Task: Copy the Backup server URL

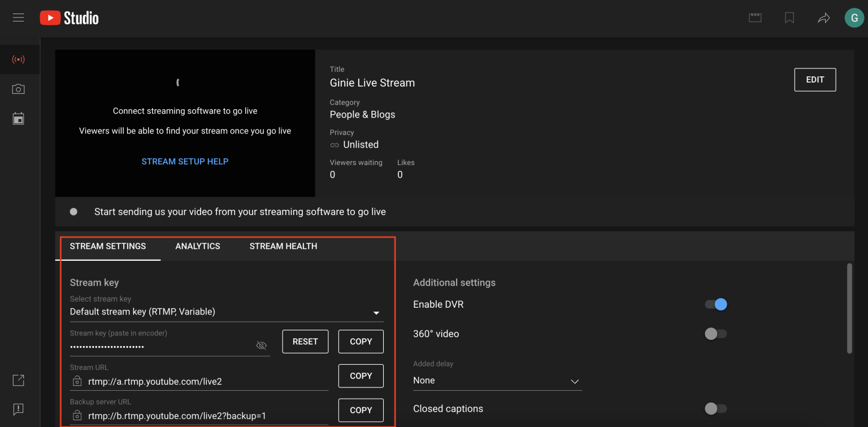Action: click(361, 410)
